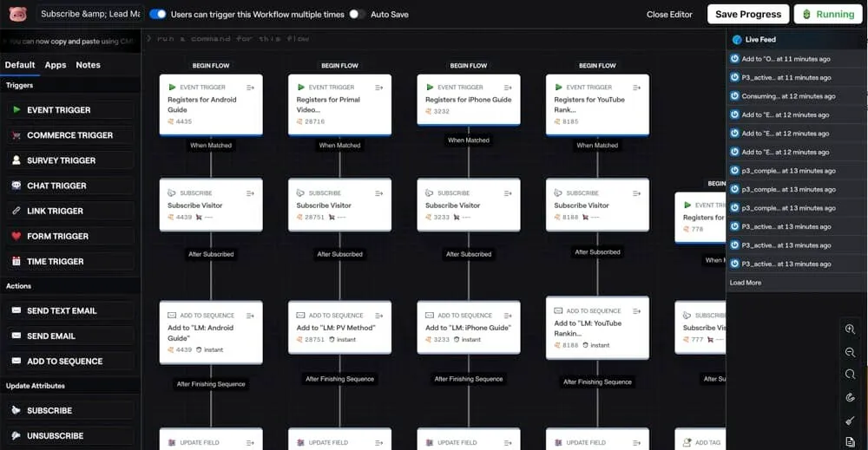Expand the menu on the 'Registers for iPhone Guide' node
The width and height of the screenshot is (868, 450).
click(x=508, y=88)
